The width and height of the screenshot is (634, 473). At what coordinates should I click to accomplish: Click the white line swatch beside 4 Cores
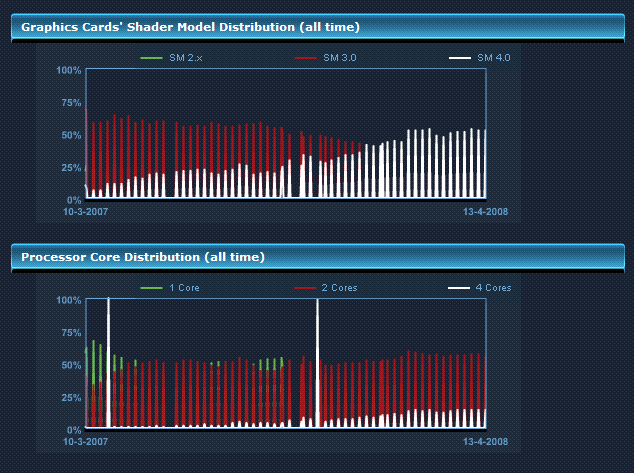pyautogui.click(x=459, y=288)
